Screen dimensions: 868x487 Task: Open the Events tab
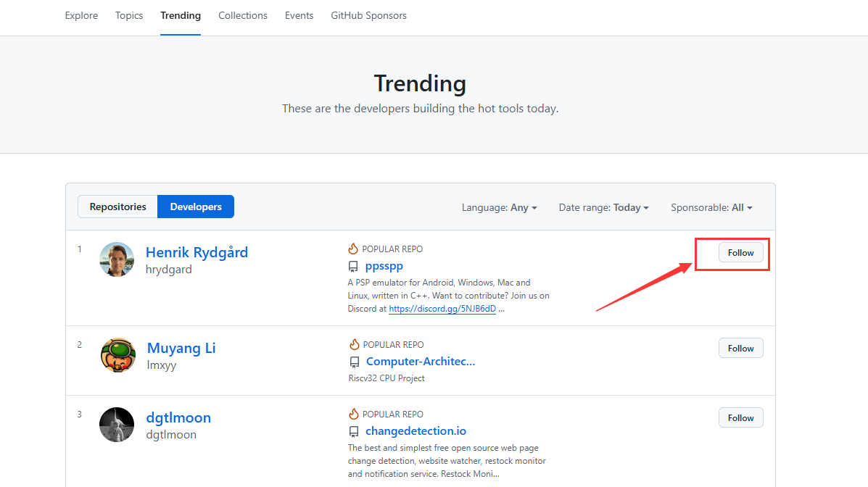click(x=299, y=15)
